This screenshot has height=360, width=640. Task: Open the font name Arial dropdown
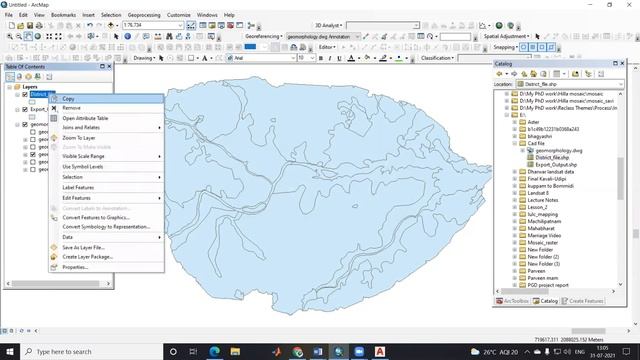click(293, 58)
